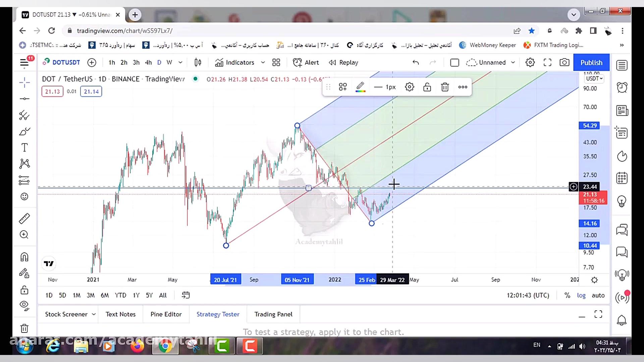Remove drawings using the trash icon in the left toolbar
Viewport: 644px width, 362px height.
[24, 328]
